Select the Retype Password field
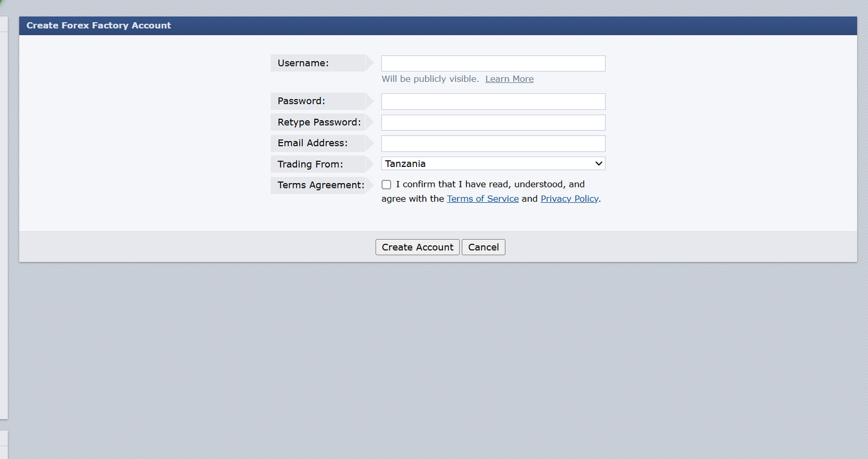This screenshot has width=868, height=459. click(493, 122)
